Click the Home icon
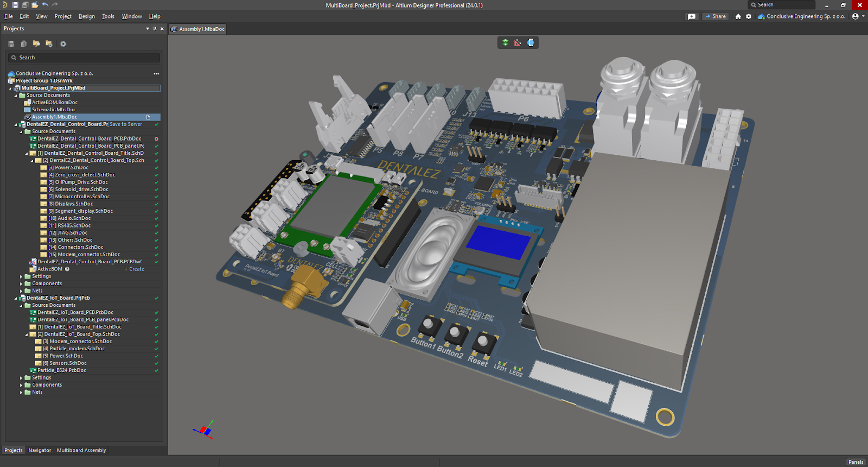The width and height of the screenshot is (868, 467). pos(738,16)
